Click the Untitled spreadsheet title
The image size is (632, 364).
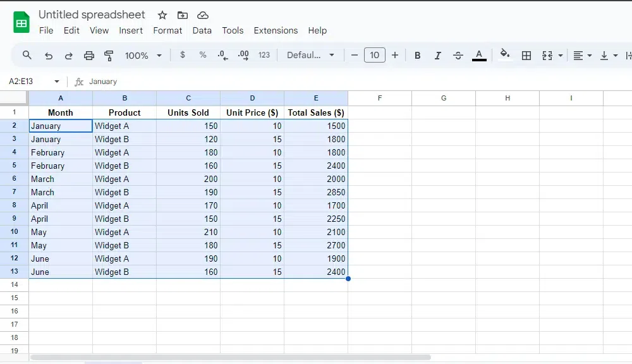click(92, 15)
